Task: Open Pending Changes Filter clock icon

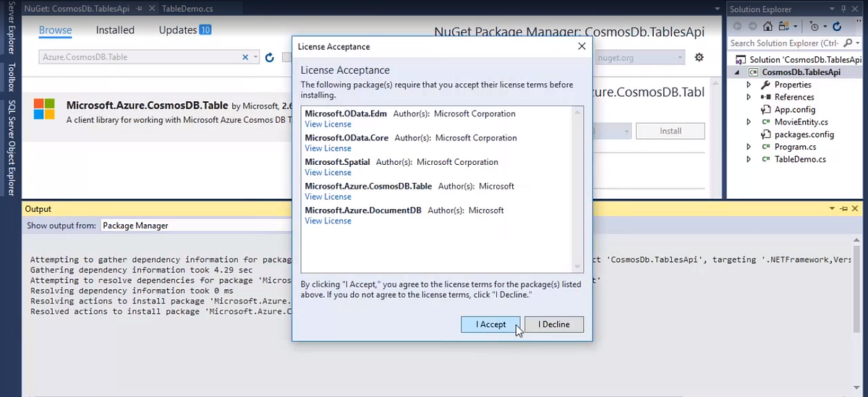Action: pyautogui.click(x=814, y=26)
